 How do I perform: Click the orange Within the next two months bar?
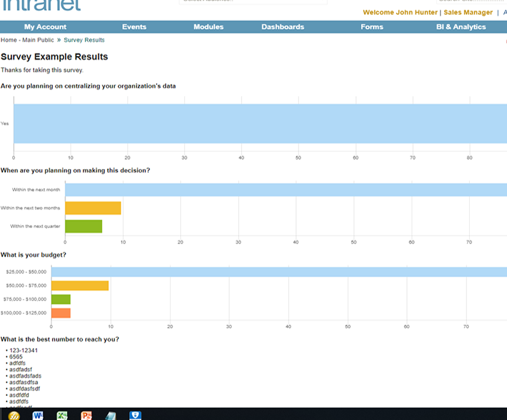[93, 208]
